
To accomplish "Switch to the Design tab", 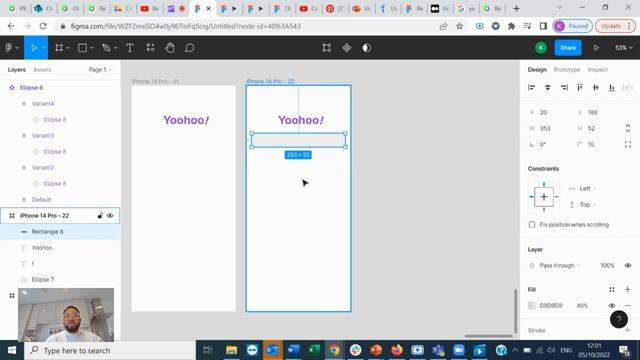I will point(537,70).
